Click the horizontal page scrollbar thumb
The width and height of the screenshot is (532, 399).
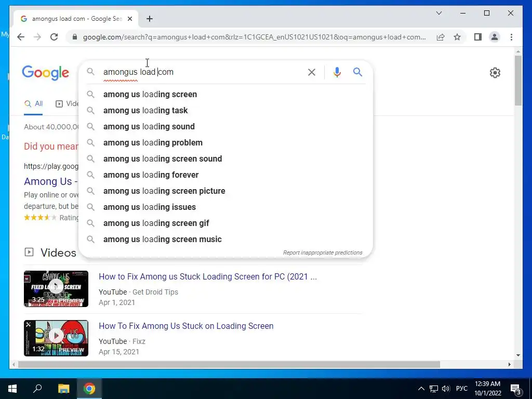(x=229, y=364)
